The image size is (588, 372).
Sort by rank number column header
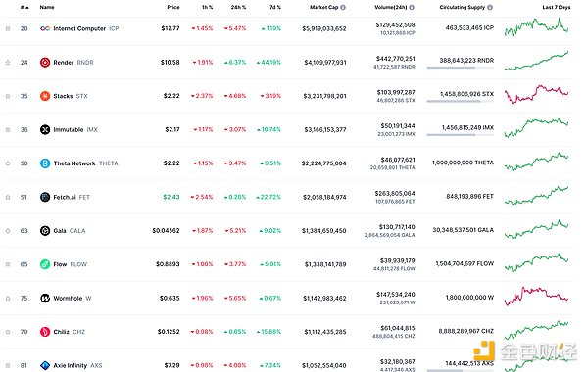(24, 7)
